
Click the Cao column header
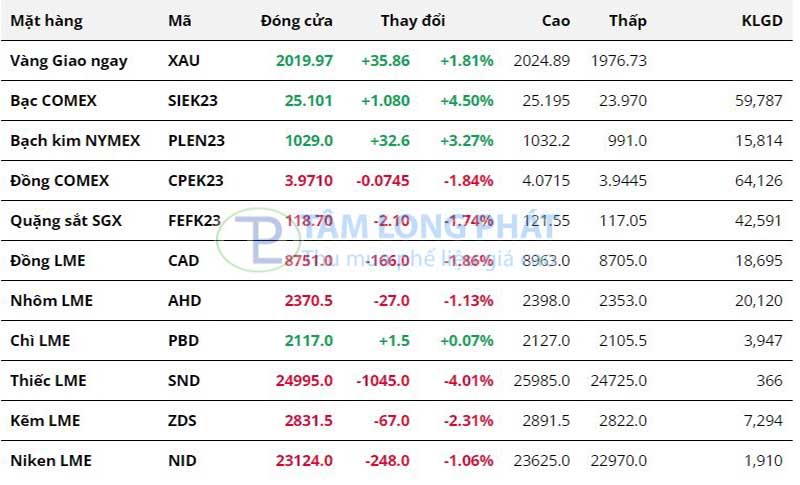556,21
